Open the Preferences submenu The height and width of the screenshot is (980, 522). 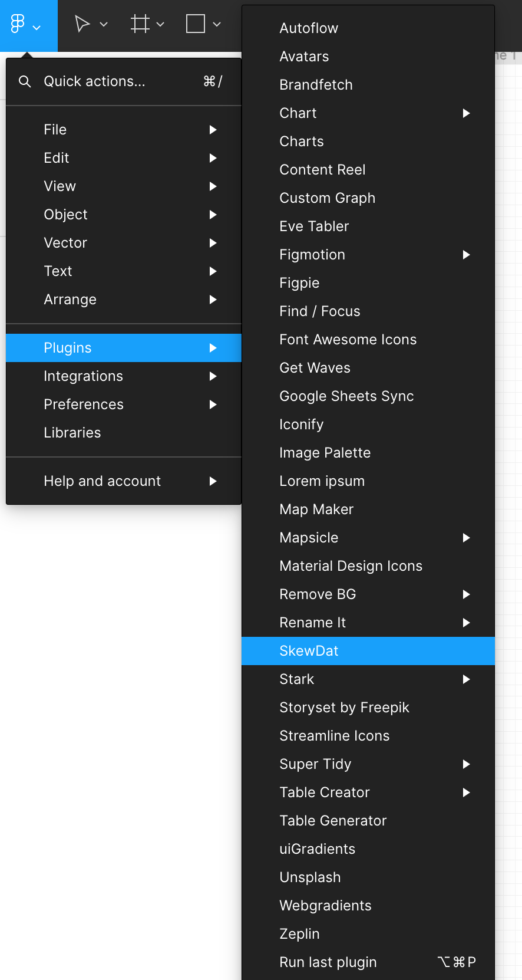124,405
